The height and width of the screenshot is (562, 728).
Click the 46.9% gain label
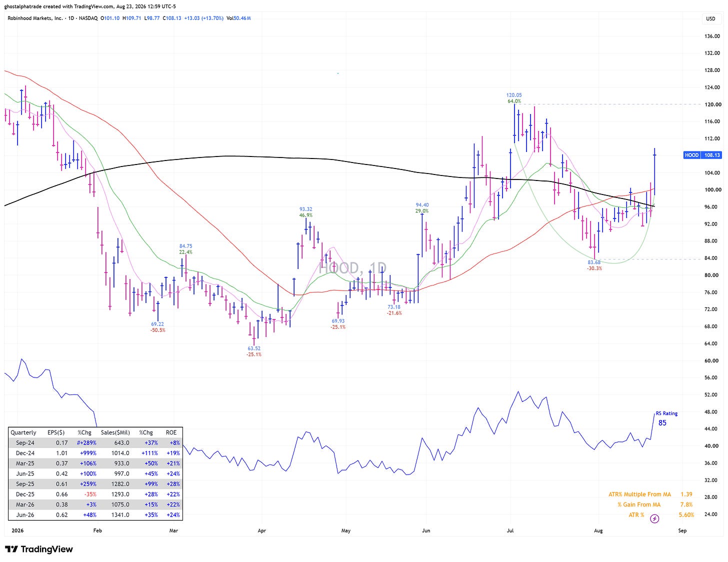pyautogui.click(x=306, y=215)
